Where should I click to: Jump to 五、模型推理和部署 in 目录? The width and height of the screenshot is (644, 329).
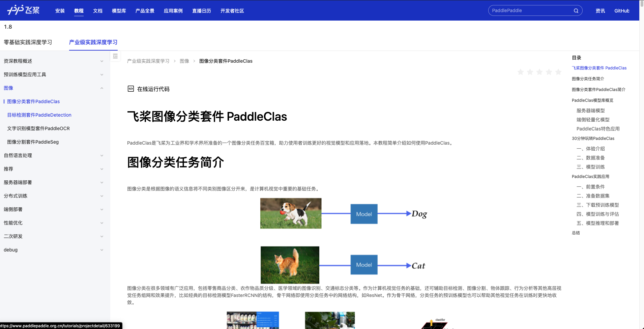[x=598, y=223]
